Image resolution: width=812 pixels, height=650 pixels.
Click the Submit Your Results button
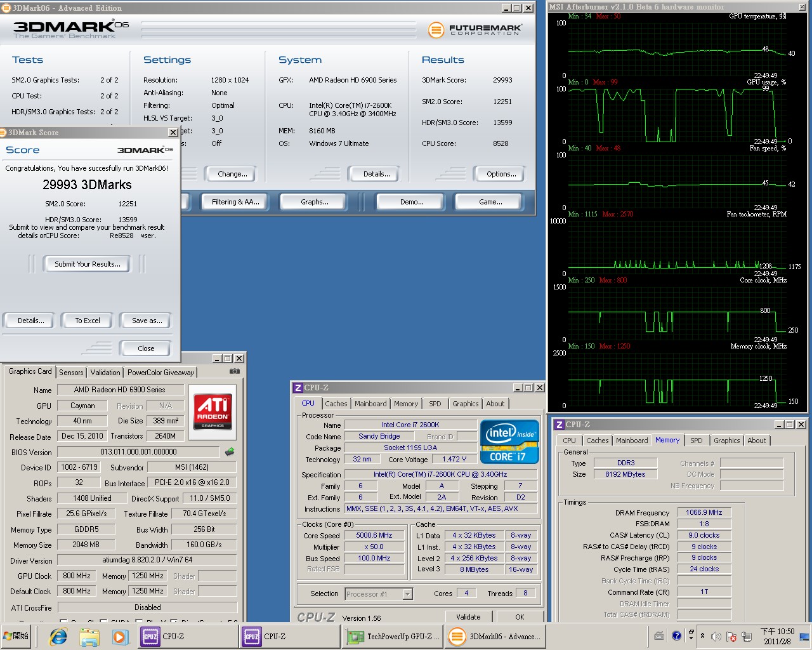coord(87,264)
